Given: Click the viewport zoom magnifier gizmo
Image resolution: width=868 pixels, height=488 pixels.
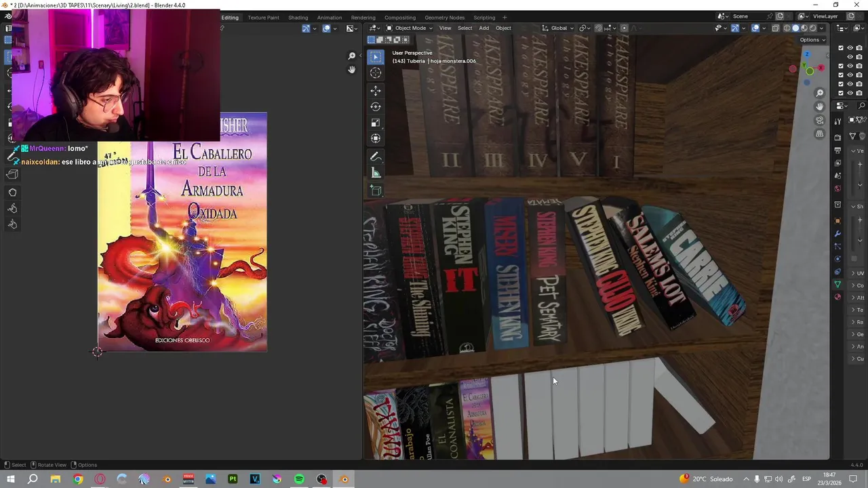Looking at the screenshot, I should (x=819, y=94).
